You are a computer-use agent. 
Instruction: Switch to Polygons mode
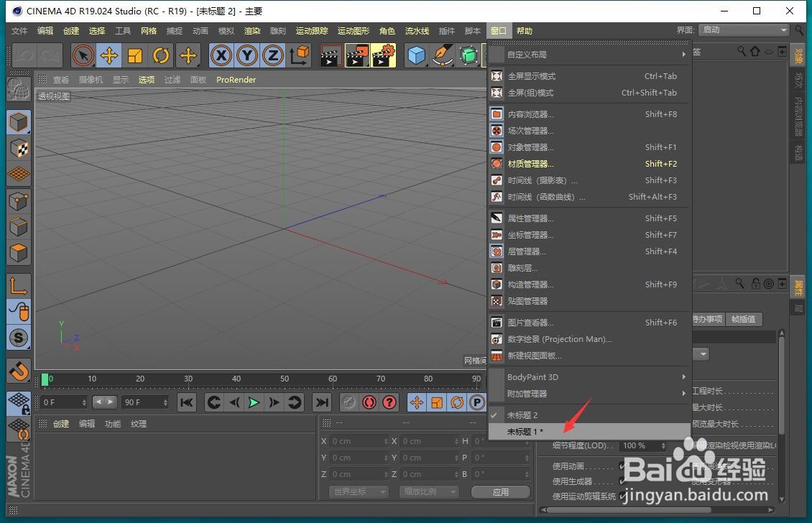pyautogui.click(x=19, y=253)
